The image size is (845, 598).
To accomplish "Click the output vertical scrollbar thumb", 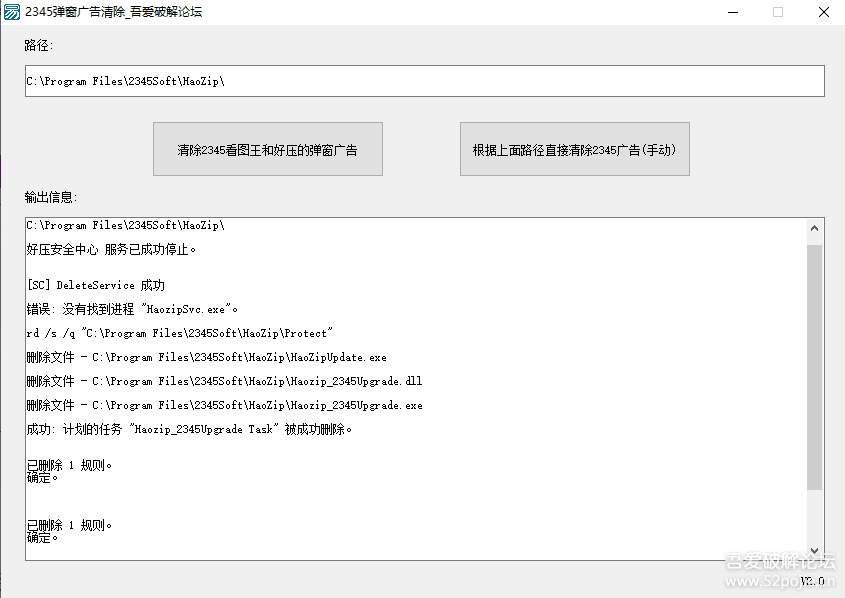I will click(814, 367).
